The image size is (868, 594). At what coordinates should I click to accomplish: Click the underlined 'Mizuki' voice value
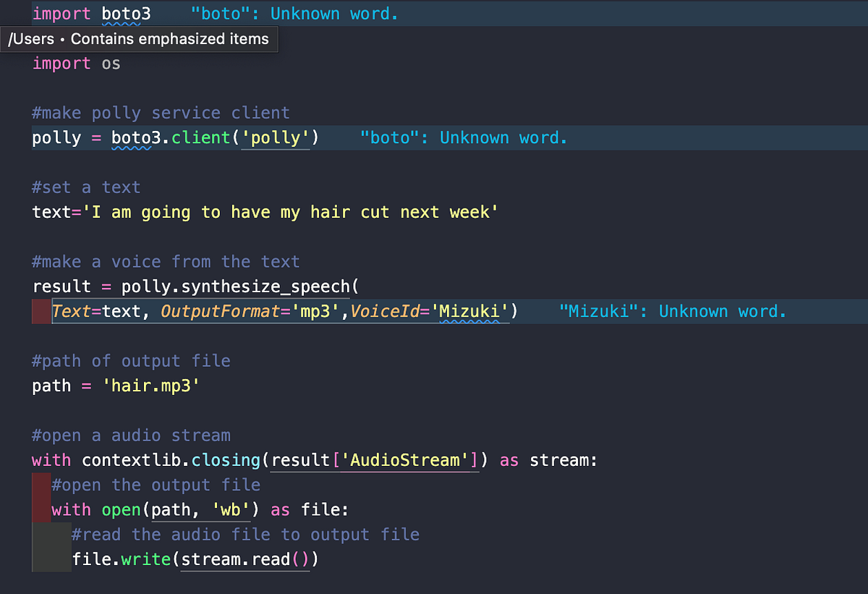(x=470, y=311)
